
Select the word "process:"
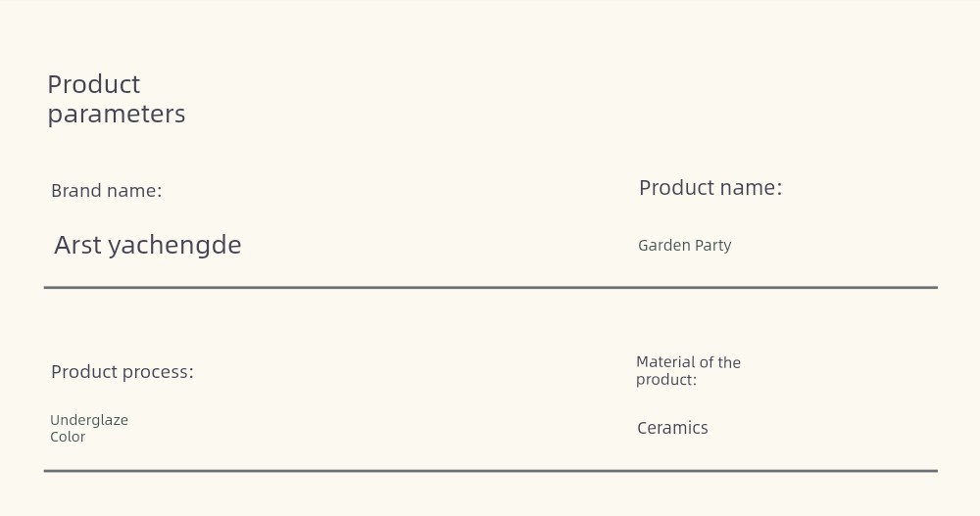tap(158, 373)
